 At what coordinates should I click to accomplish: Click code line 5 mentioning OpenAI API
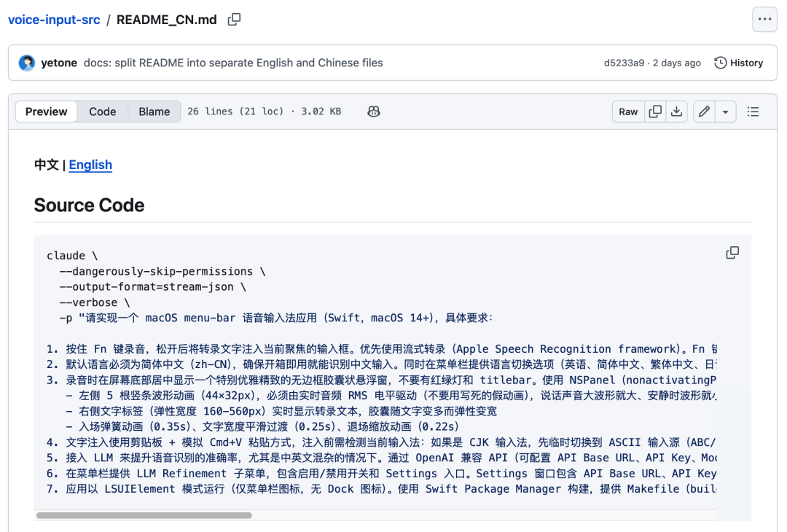pos(381,458)
